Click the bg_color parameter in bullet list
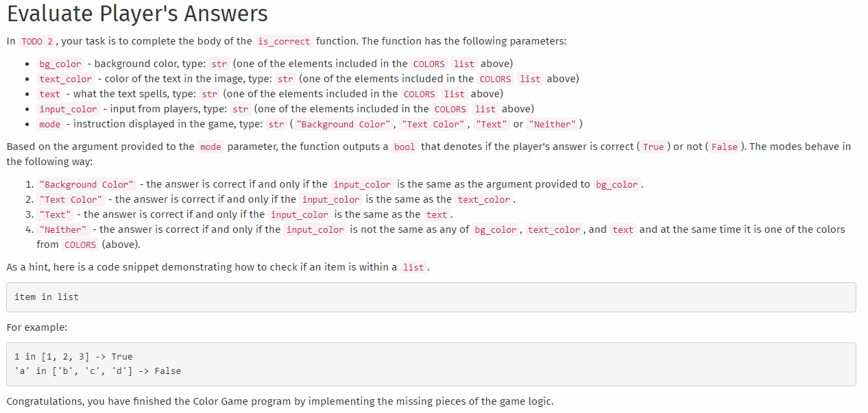 (x=60, y=64)
